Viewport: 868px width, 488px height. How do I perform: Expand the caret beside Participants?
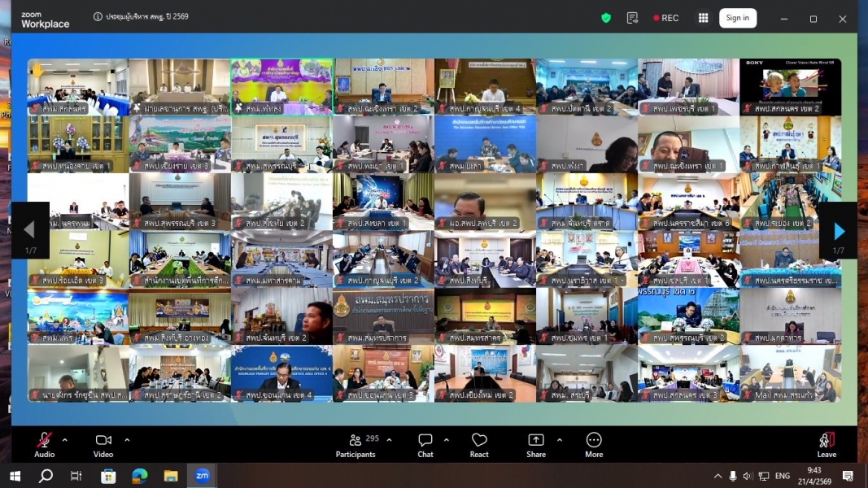[389, 440]
